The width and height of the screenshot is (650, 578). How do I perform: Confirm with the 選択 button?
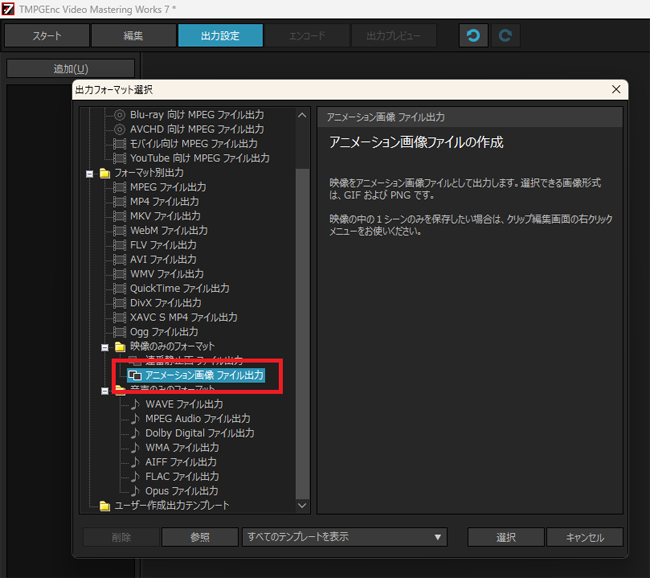click(x=506, y=537)
